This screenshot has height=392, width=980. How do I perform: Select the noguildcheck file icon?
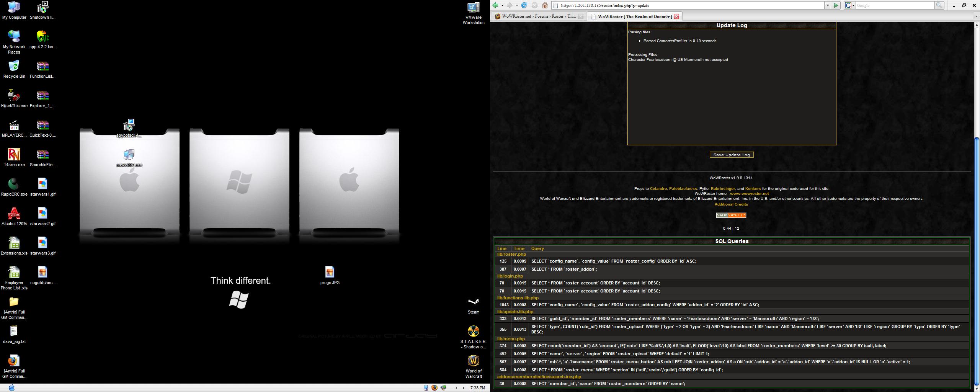42,275
